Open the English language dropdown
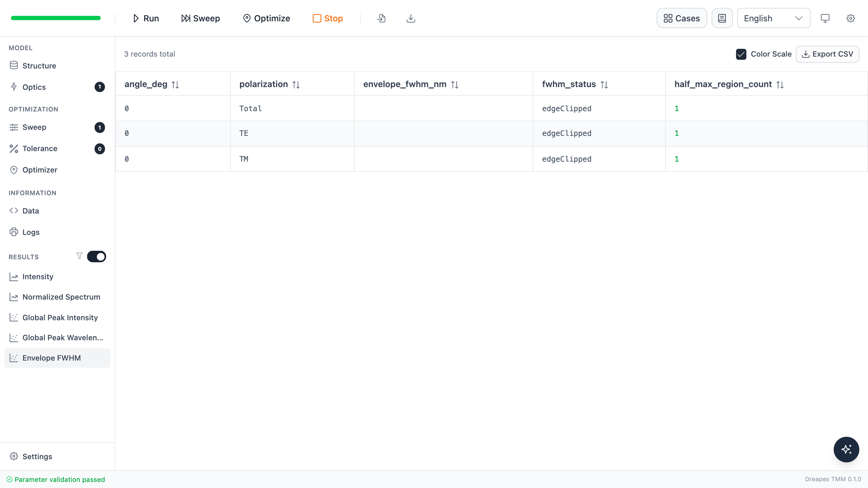 pyautogui.click(x=773, y=18)
